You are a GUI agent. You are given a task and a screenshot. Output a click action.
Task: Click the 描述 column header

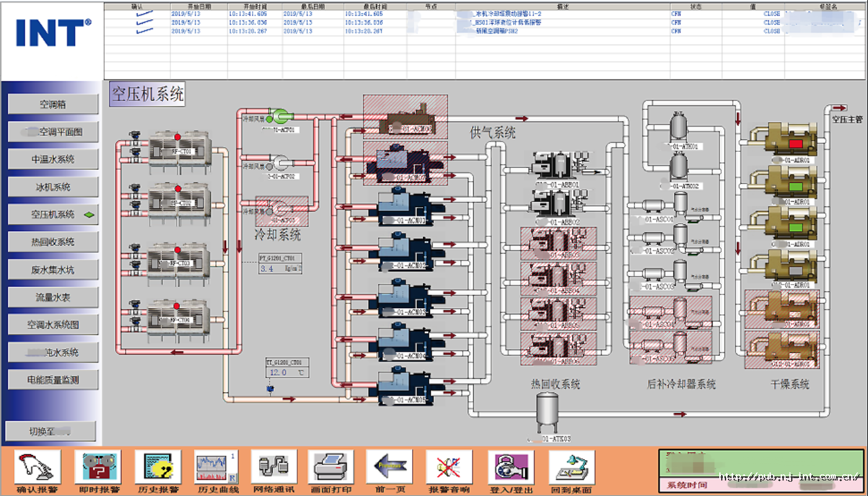[x=563, y=6]
